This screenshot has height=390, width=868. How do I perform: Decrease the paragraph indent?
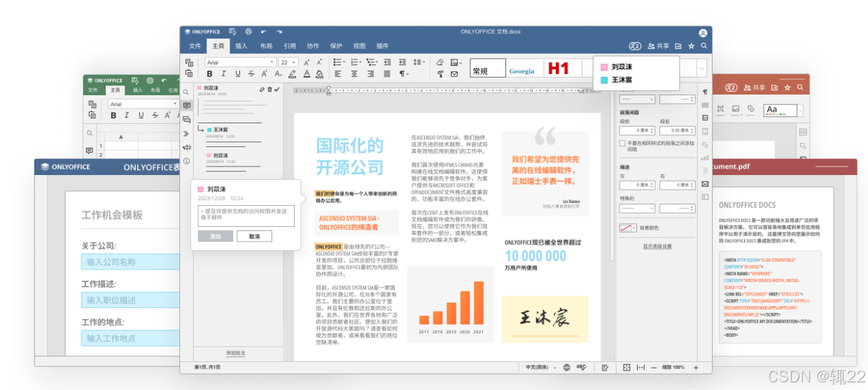coord(388,62)
